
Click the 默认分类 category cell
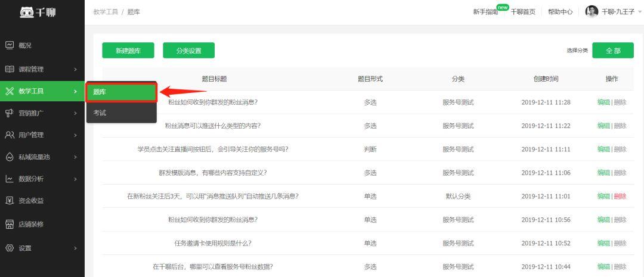pyautogui.click(x=458, y=196)
